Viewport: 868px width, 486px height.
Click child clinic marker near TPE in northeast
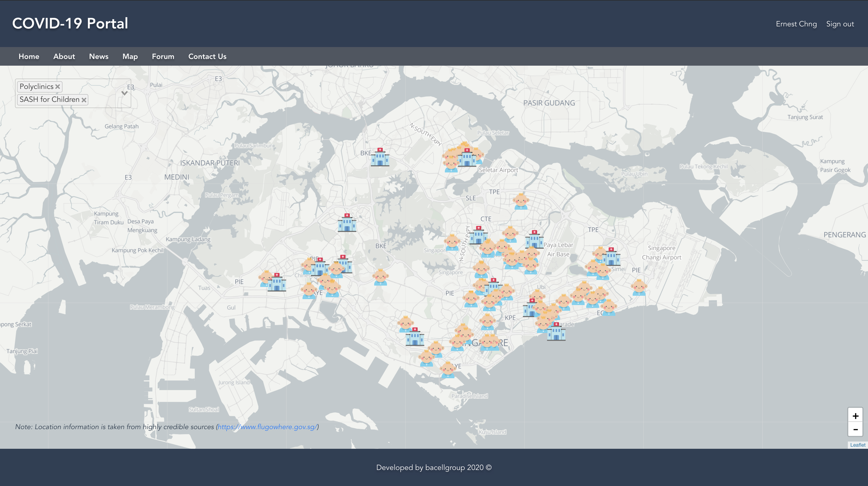pyautogui.click(x=521, y=201)
